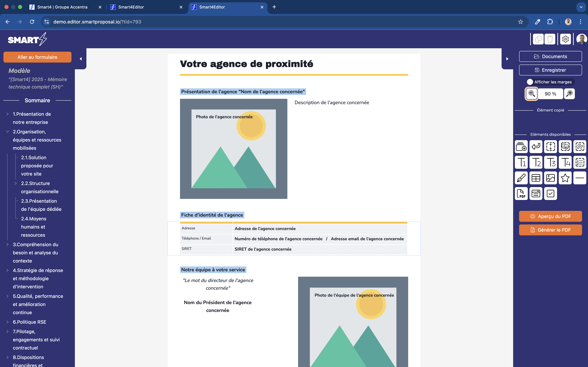
Task: Insert a star icon element
Action: [x=565, y=178]
